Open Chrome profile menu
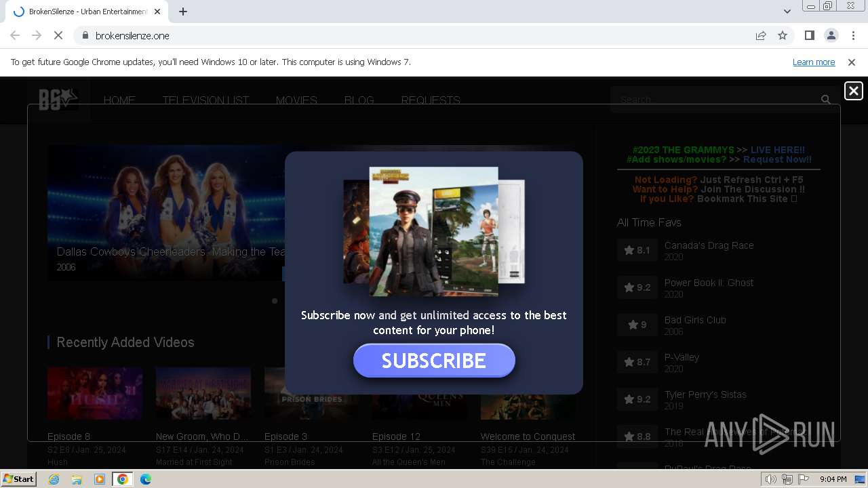868x488 pixels. [831, 35]
